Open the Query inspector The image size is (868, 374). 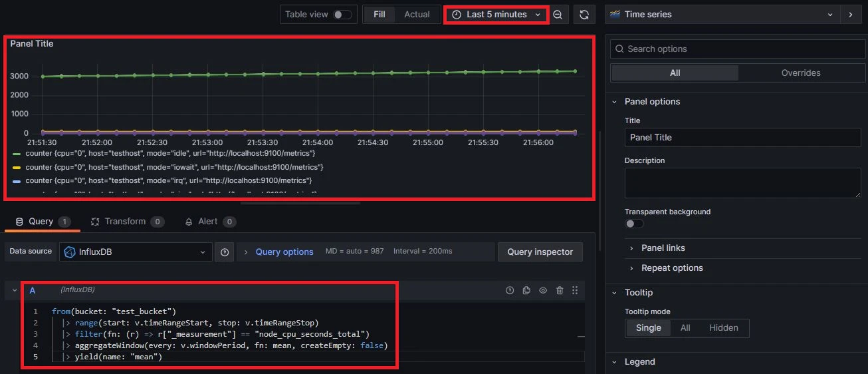(x=540, y=252)
